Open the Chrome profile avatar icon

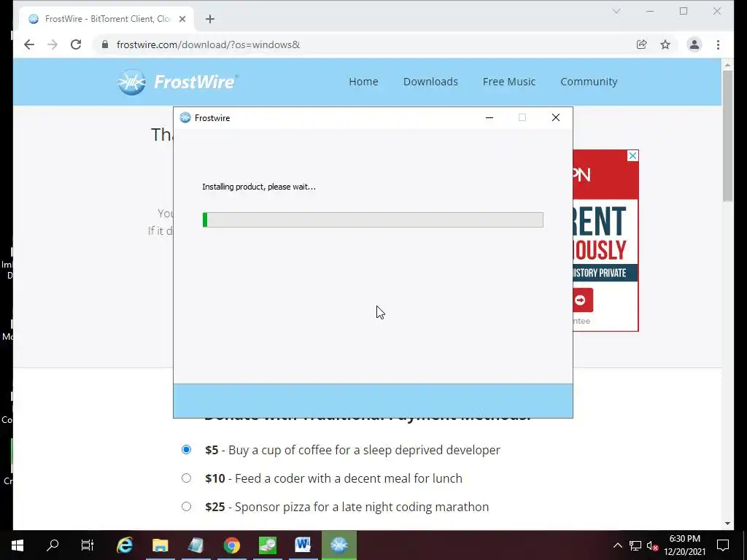694,44
